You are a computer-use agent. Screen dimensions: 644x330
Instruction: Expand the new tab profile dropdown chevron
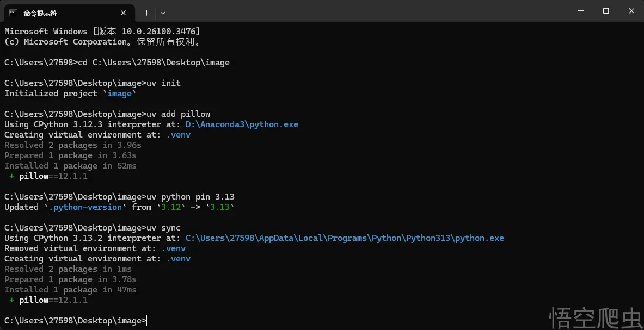(163, 13)
